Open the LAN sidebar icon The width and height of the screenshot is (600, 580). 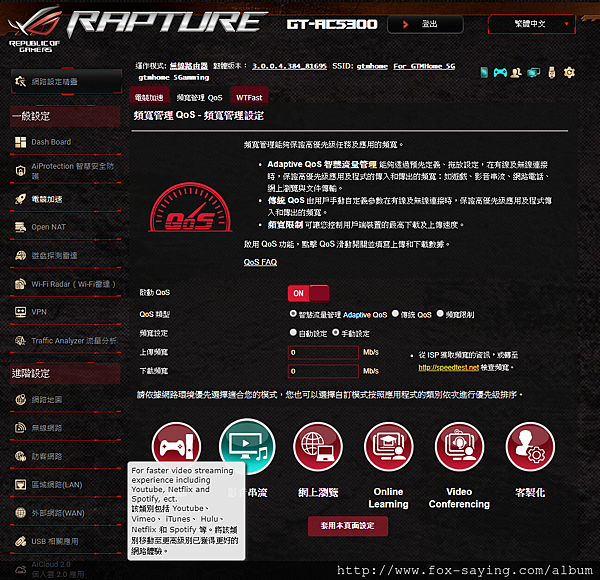20,484
